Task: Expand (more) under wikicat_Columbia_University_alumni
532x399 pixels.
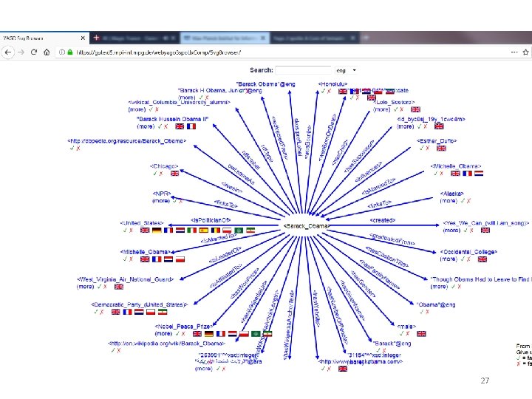Action: tap(137, 109)
